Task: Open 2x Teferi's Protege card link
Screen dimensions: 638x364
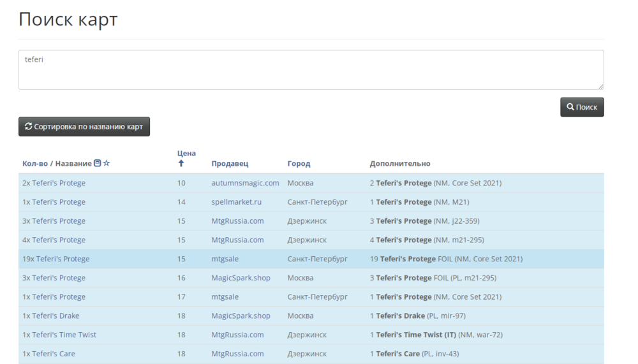Action: pos(54,183)
